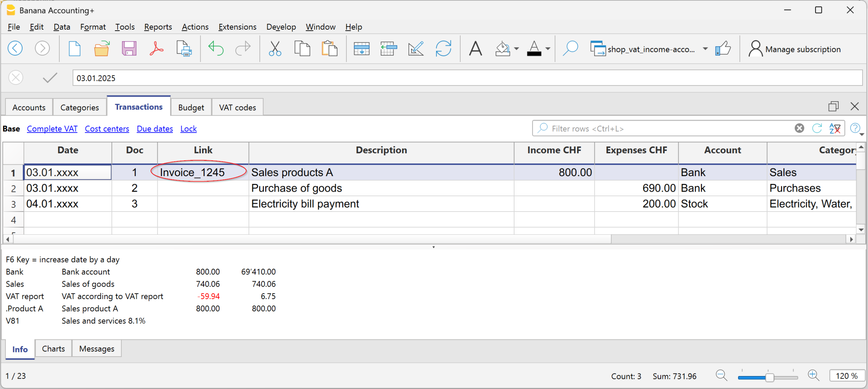The image size is (868, 389).
Task: Switch to the VAT codes tab
Action: click(x=237, y=107)
